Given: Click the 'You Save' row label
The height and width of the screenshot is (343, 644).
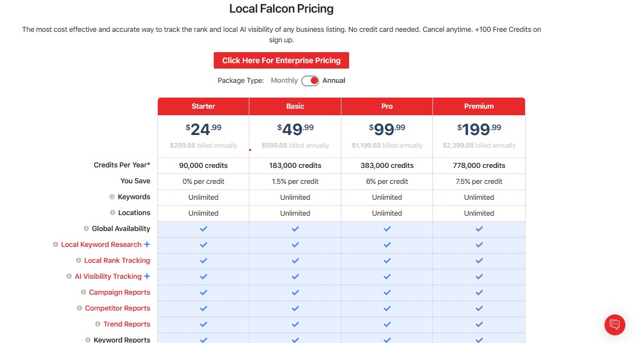Looking at the screenshot, I should [x=135, y=181].
